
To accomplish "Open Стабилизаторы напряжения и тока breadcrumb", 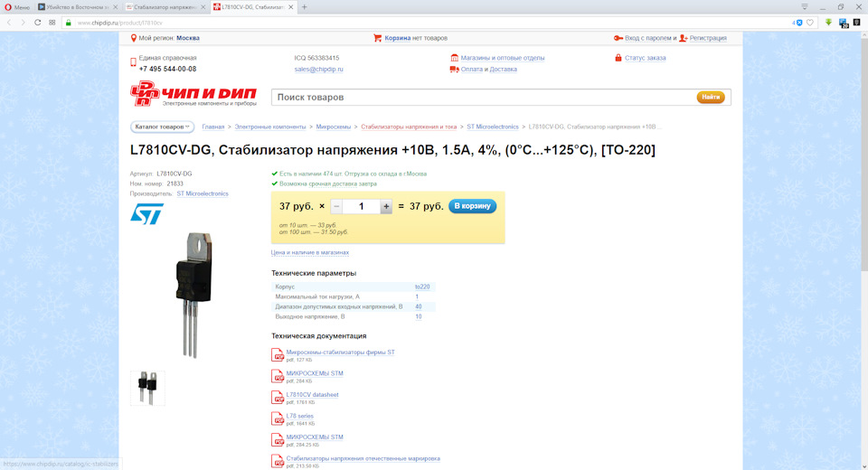I will pyautogui.click(x=409, y=127).
